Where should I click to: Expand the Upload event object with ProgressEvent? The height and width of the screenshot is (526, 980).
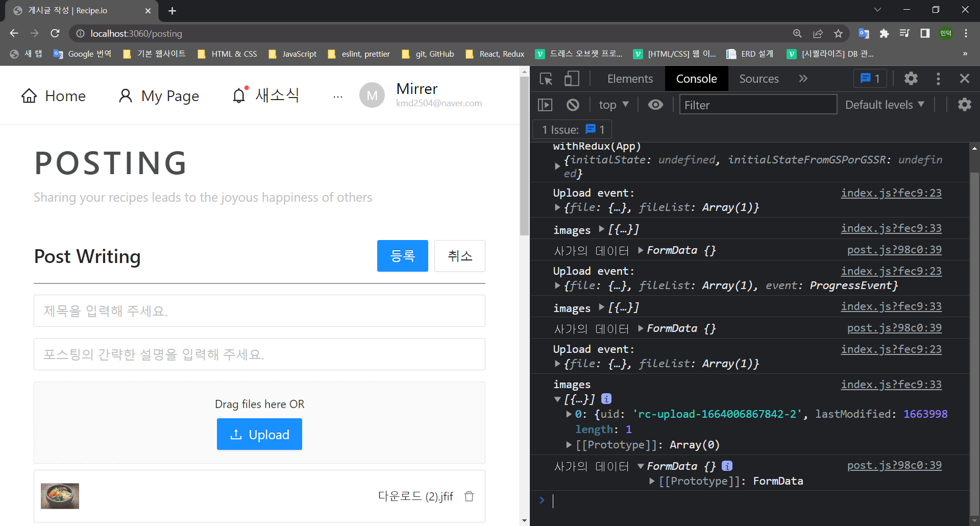click(x=557, y=285)
